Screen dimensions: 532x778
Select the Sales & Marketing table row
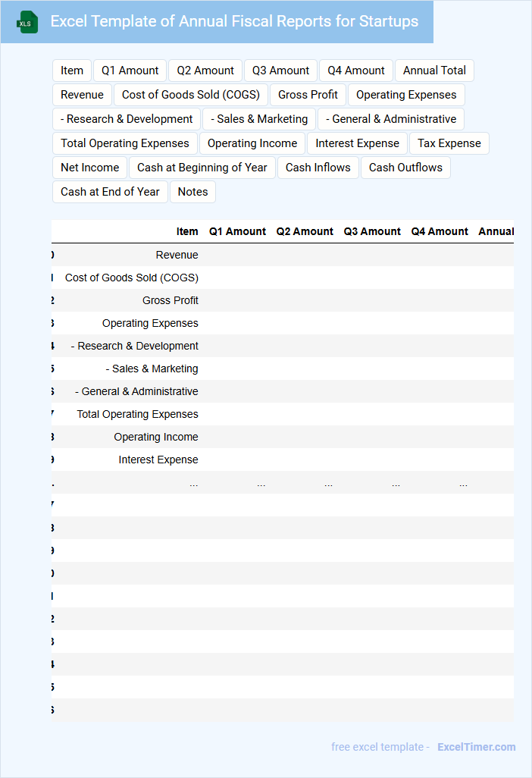pos(283,369)
